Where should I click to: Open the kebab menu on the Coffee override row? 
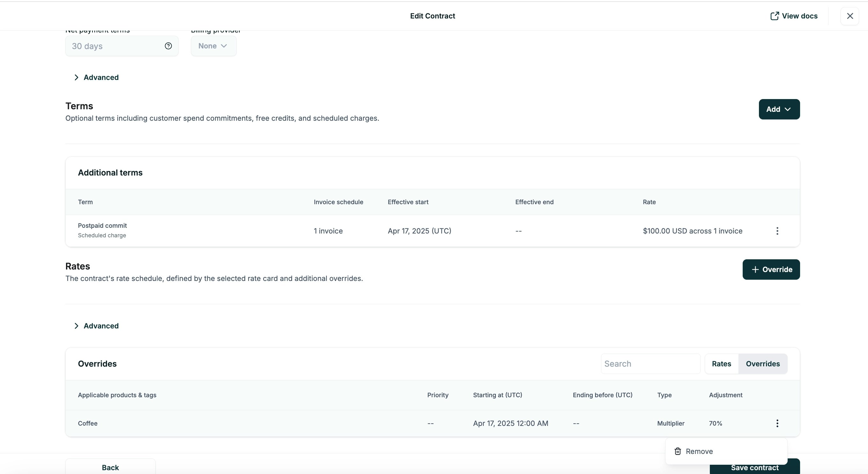pos(777,423)
